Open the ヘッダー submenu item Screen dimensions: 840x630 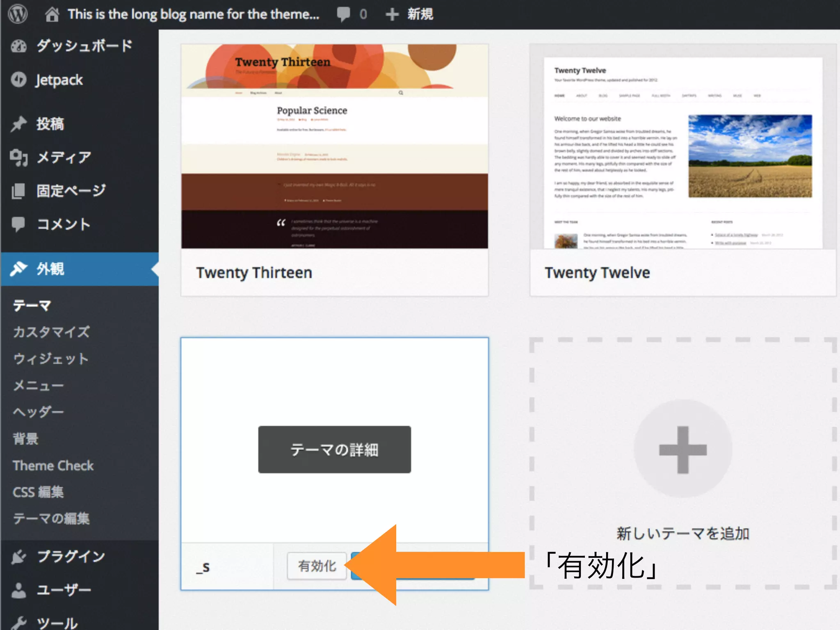point(38,411)
